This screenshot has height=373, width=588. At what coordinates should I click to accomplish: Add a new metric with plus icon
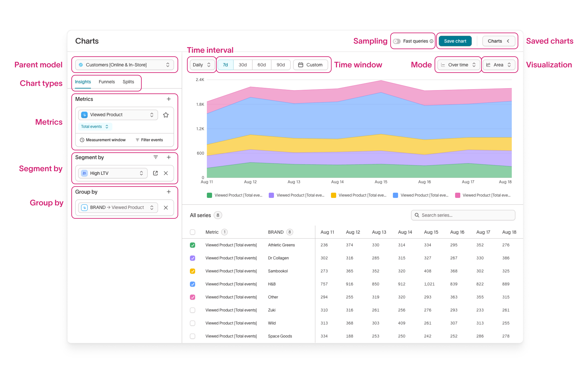coord(168,99)
